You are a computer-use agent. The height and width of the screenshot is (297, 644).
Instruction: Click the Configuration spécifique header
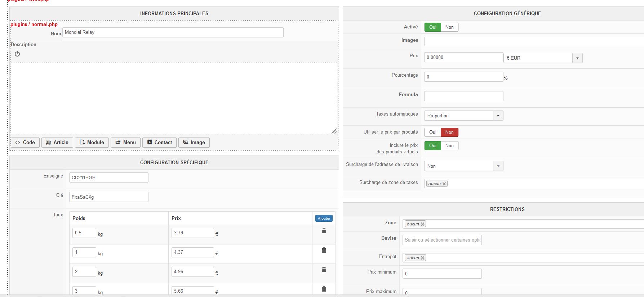(x=174, y=162)
